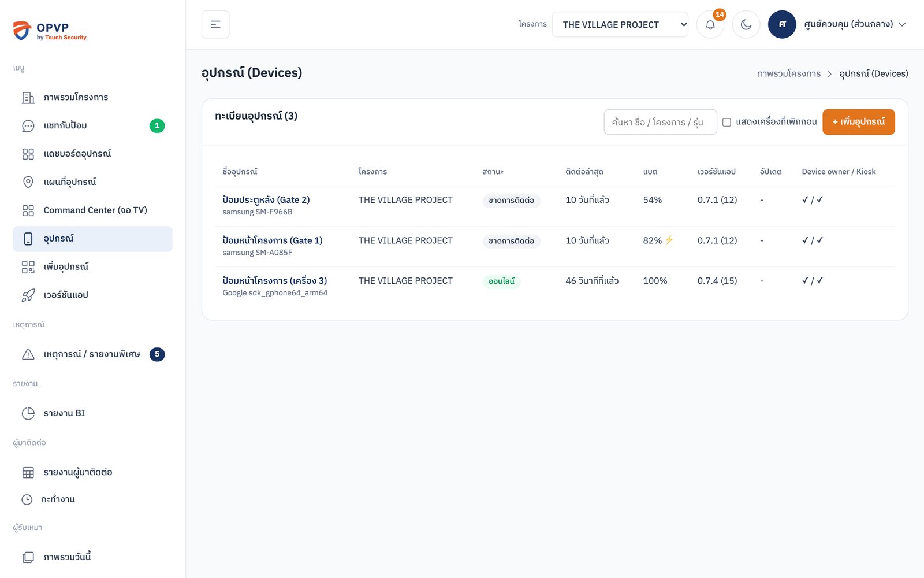Image resolution: width=924 pixels, height=578 pixels.
Task: Click the แดชบอร์ดอุปกรณ์ grid icon
Action: pos(28,154)
